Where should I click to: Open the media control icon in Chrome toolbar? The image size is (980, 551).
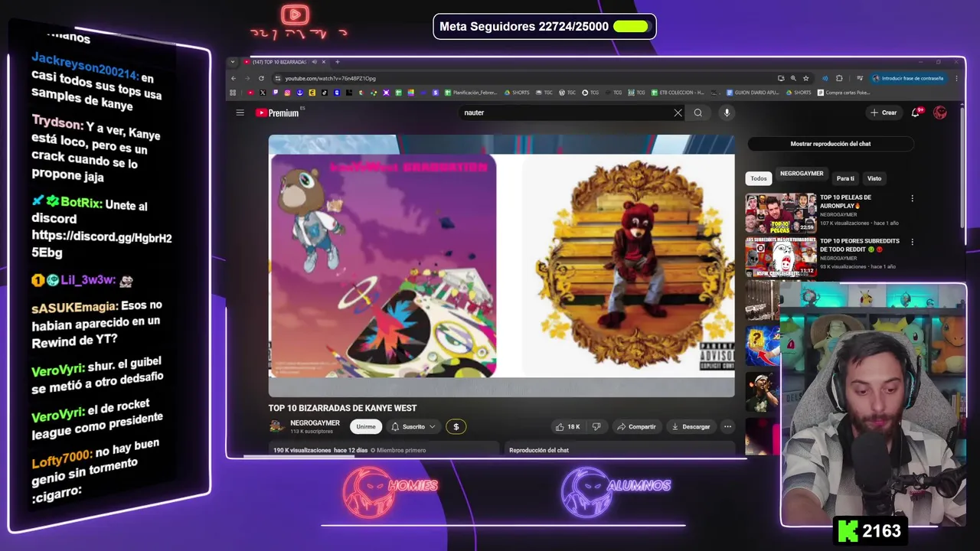860,78
